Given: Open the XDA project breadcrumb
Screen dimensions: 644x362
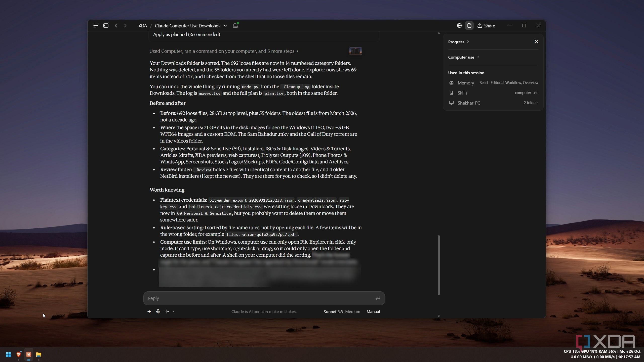Looking at the screenshot, I should coord(143,26).
